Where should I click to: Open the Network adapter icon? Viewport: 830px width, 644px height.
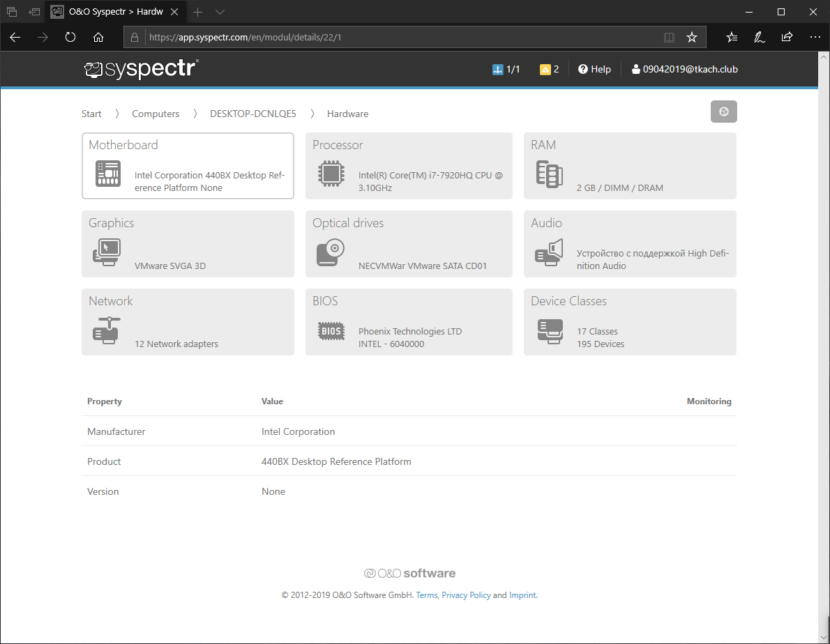[x=107, y=330]
